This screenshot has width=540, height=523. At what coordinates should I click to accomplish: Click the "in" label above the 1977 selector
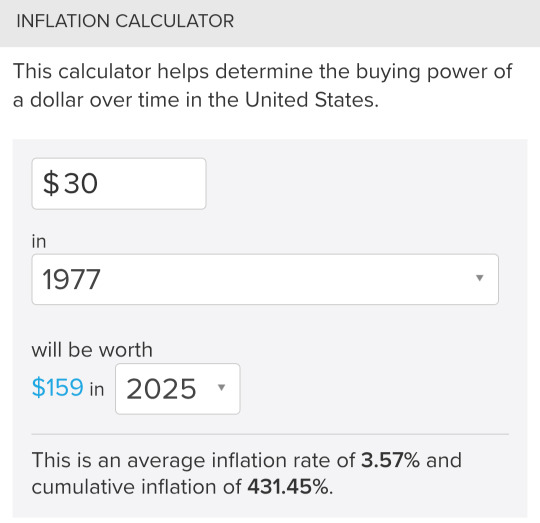point(39,241)
